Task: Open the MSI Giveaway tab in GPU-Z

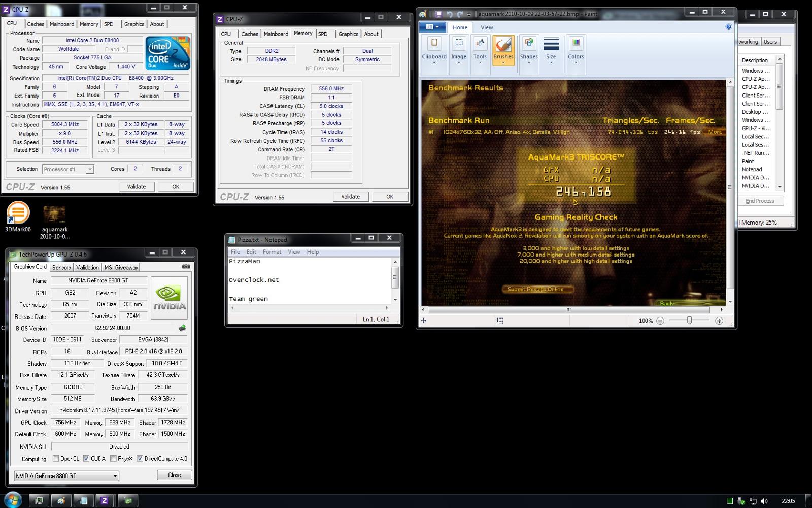Action: pos(121,267)
